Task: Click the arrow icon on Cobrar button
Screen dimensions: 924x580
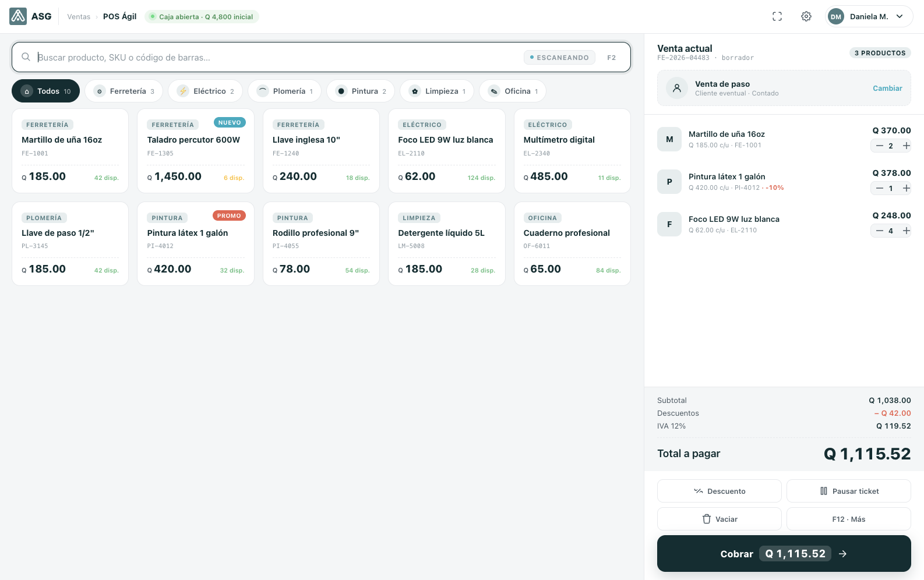Action: click(842, 554)
